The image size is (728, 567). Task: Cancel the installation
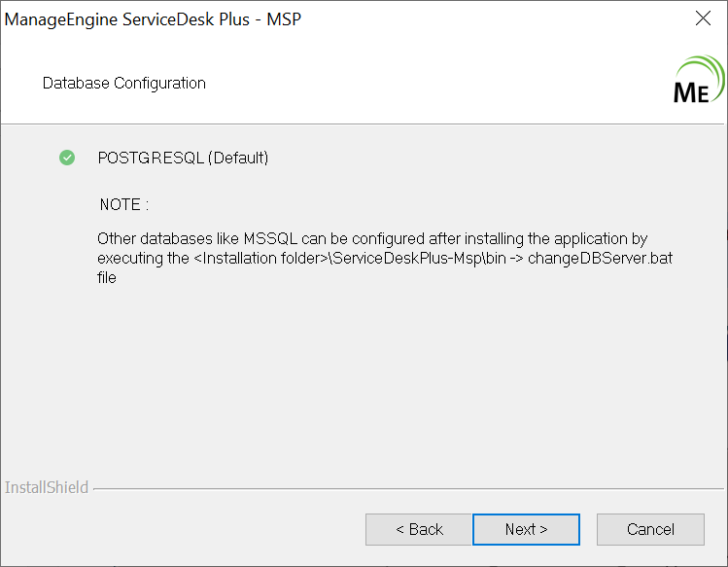(650, 529)
